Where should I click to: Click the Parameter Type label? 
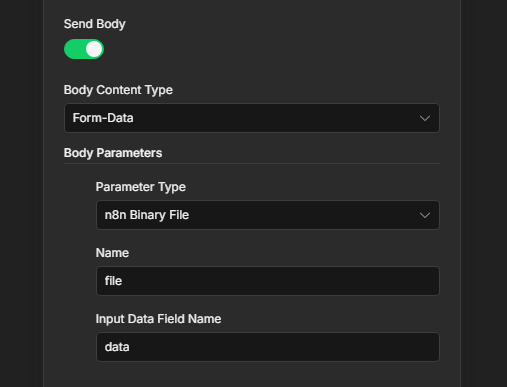click(x=141, y=187)
